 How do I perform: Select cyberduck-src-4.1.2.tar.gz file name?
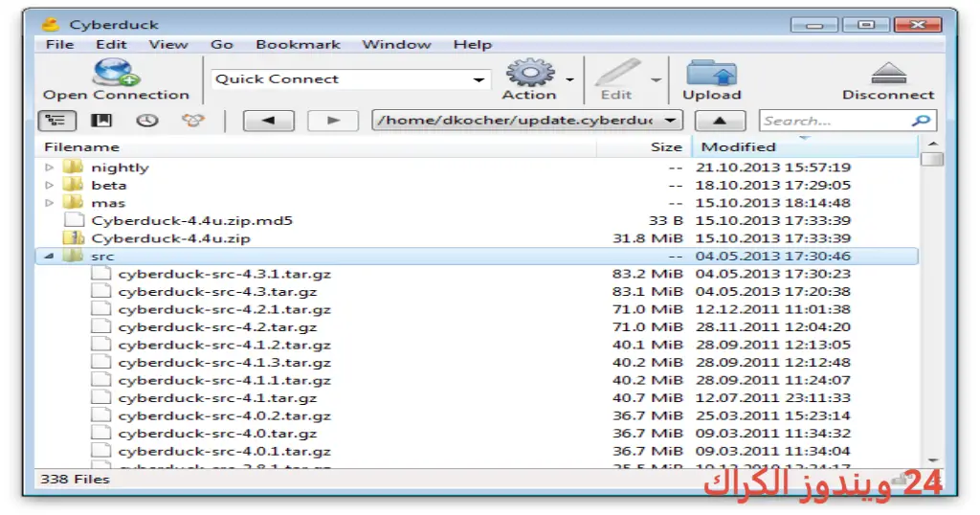224,345
